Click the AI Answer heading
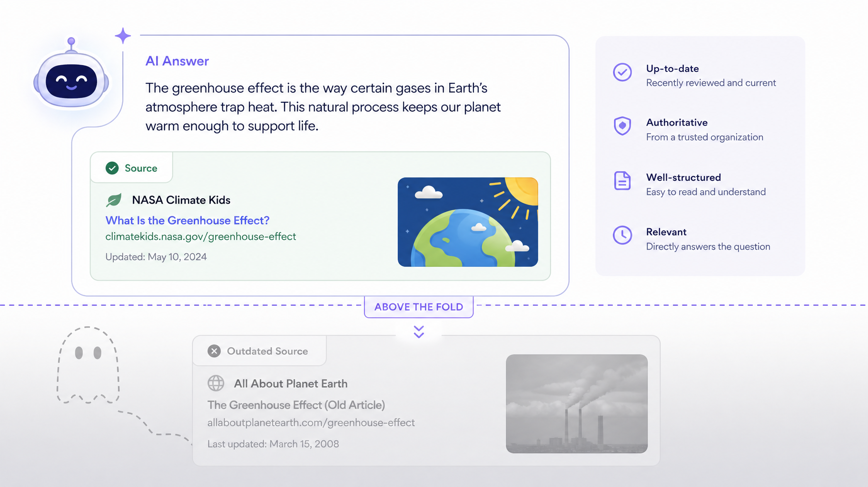Image resolution: width=868 pixels, height=487 pixels. point(177,61)
